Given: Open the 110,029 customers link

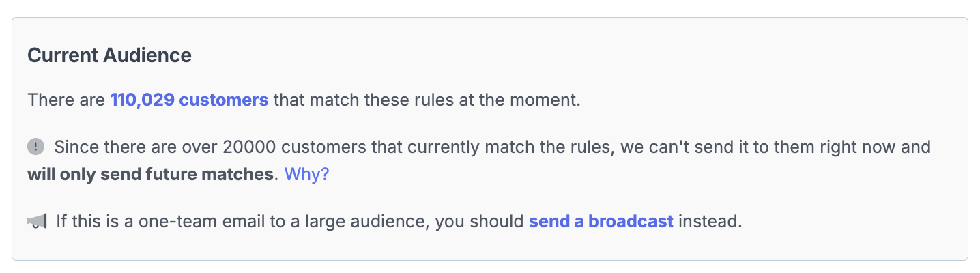Looking at the screenshot, I should [189, 100].
